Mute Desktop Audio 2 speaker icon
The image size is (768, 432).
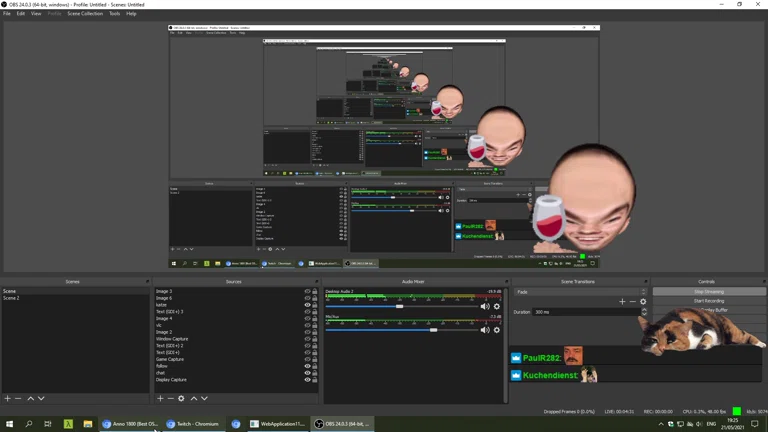tap(485, 306)
